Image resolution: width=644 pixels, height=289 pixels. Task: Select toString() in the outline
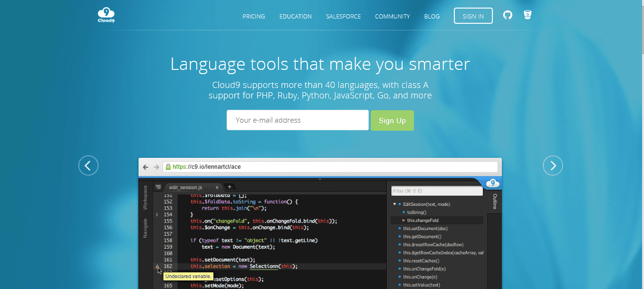417,212
